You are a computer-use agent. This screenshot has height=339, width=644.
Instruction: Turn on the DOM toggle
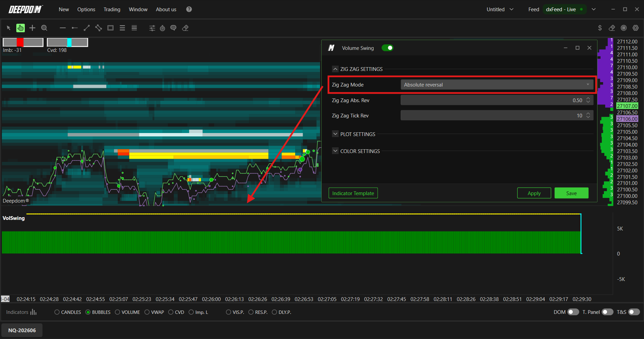pos(573,312)
